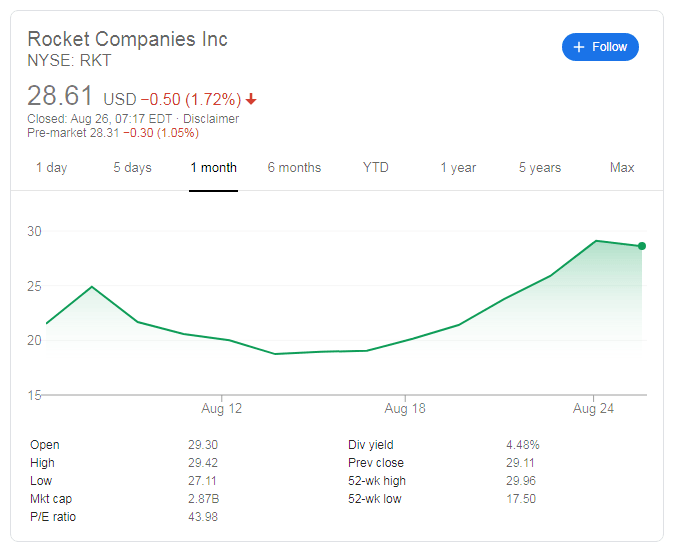Click the green endpoint dot on chart
690x558 pixels.
click(x=642, y=246)
